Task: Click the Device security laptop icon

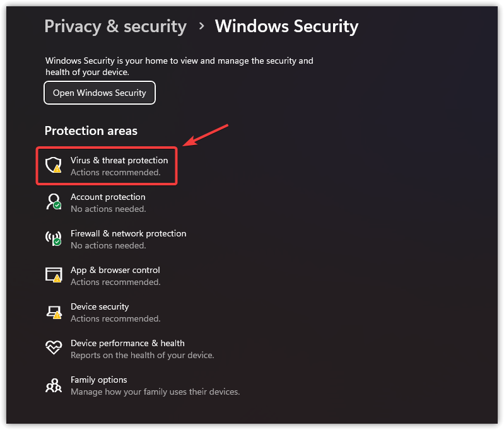Action: (53, 311)
